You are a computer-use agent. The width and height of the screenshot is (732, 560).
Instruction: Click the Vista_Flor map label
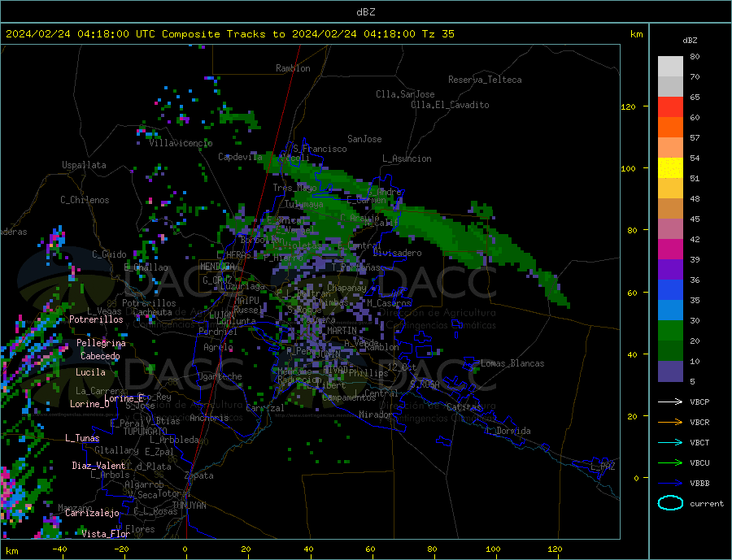pyautogui.click(x=106, y=534)
